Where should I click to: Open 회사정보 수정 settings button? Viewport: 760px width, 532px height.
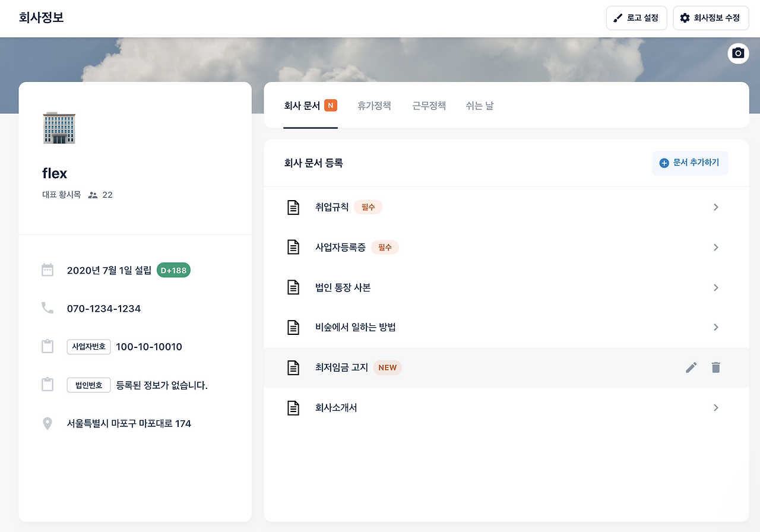click(x=711, y=18)
